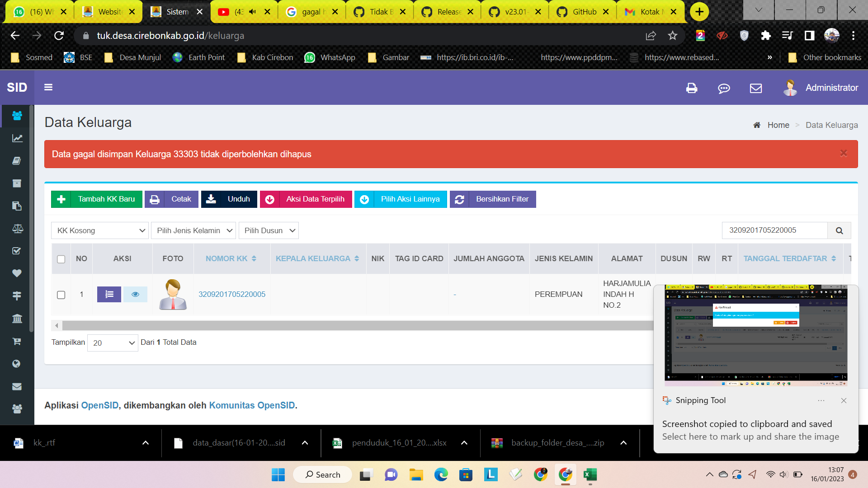Image resolution: width=868 pixels, height=488 pixels.
Task: Select the statistics chart icon in sidebar
Action: [x=17, y=138]
